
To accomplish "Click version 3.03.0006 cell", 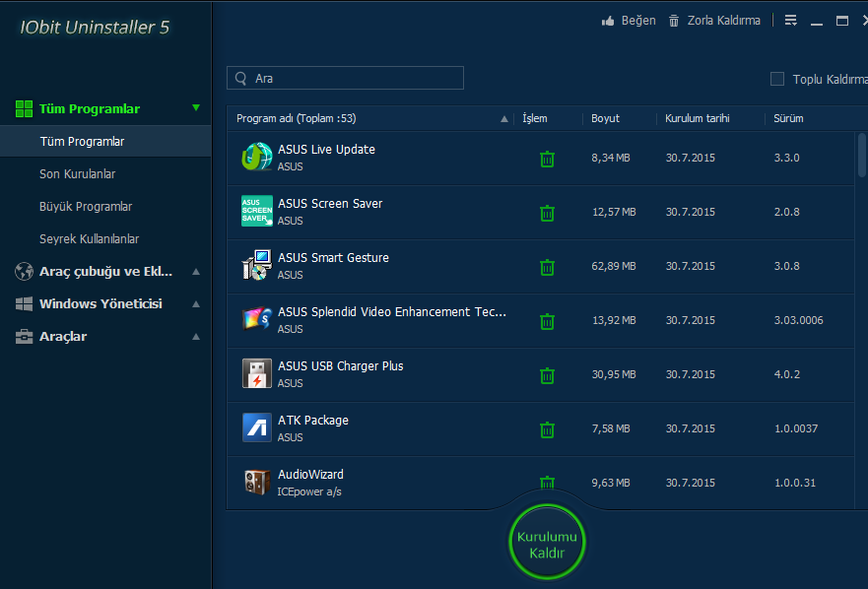I will point(798,320).
